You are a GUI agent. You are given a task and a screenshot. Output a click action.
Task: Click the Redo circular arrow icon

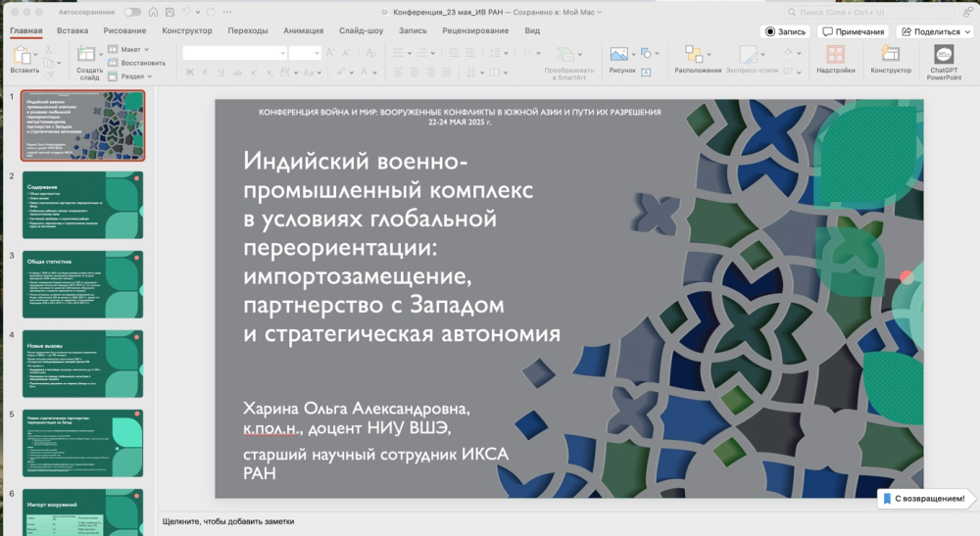tap(211, 12)
